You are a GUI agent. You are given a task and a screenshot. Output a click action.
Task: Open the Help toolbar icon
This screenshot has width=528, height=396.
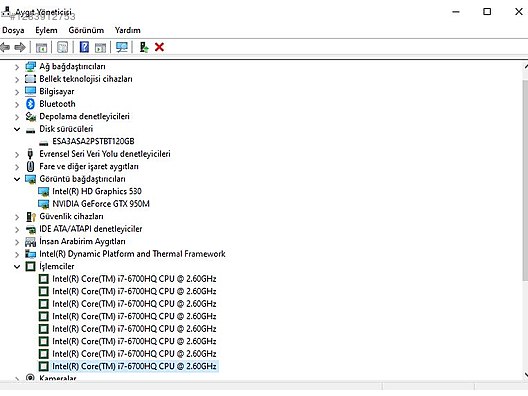84,47
